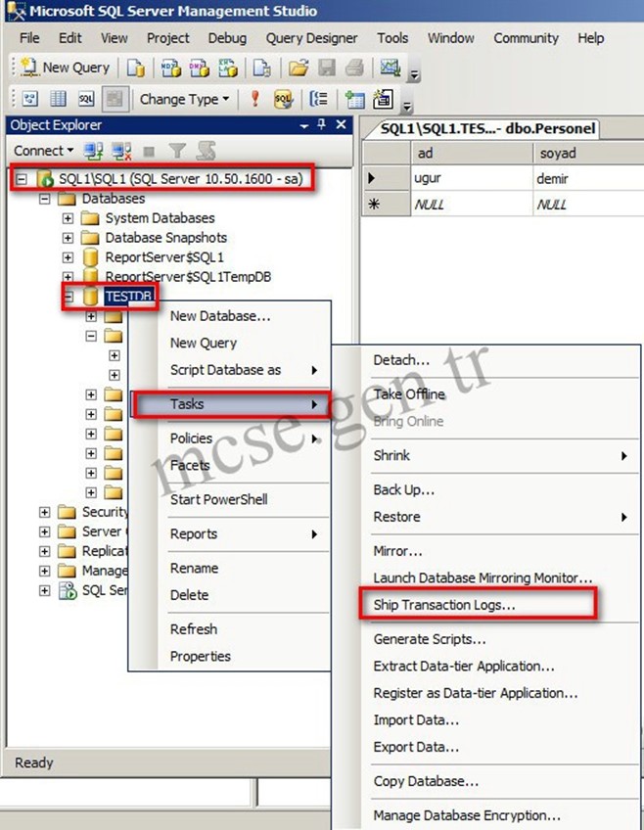Expand the Replication folder

click(x=44, y=551)
